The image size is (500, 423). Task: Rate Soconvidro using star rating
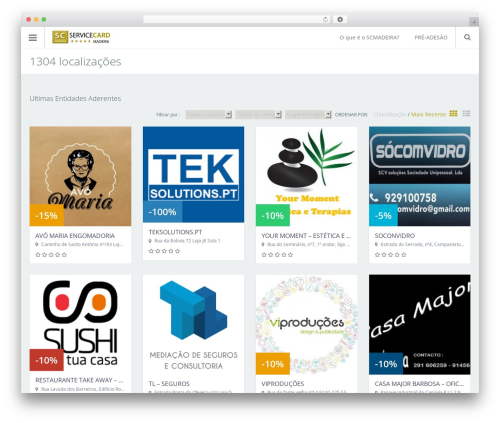391,255
